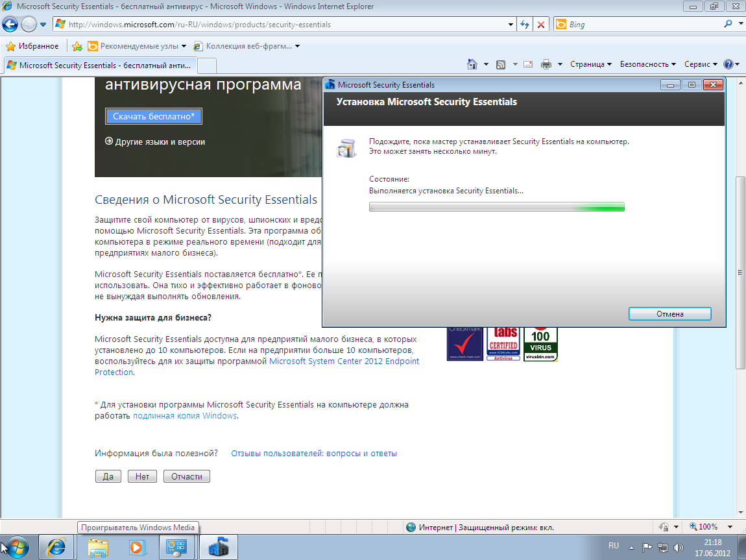This screenshot has height=560, width=746.
Task: Open the recent pages dropdown next to Forward
Action: click(43, 24)
